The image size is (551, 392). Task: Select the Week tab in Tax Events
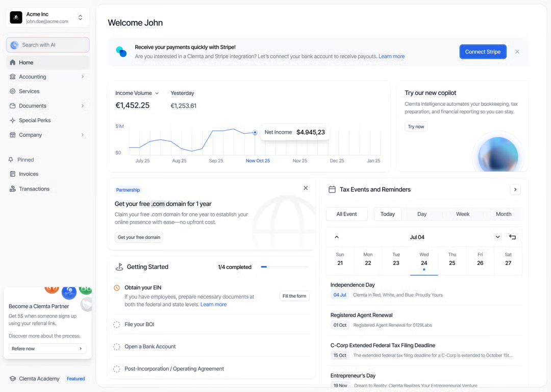462,214
